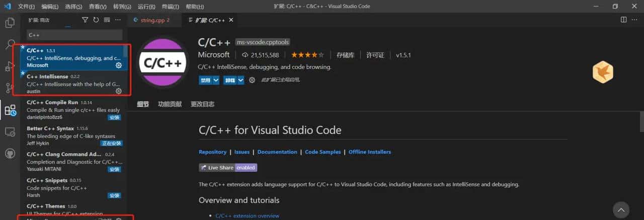Click the gear icon beside uninstall dropdown
The width and height of the screenshot is (644, 220).
(252, 80)
